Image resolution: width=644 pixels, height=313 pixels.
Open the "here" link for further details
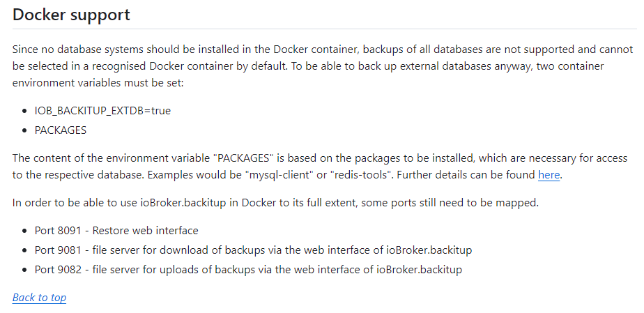[x=549, y=175]
